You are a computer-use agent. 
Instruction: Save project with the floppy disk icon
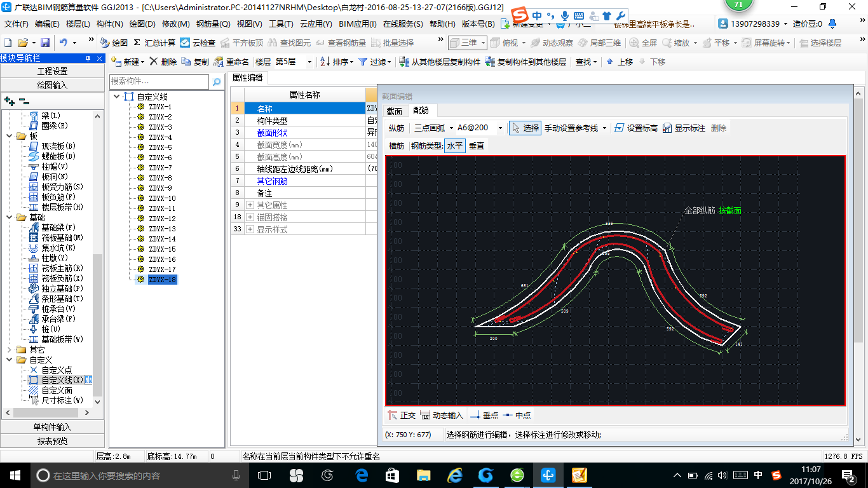point(45,43)
